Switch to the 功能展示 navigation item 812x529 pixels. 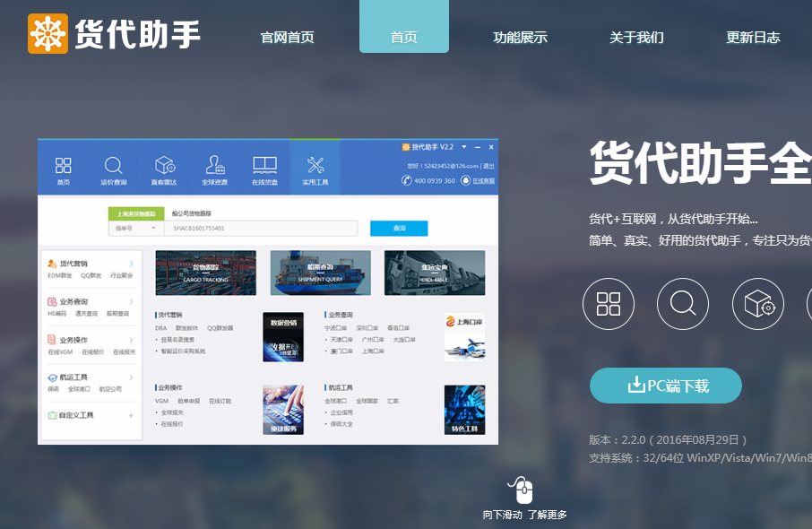coord(523,36)
